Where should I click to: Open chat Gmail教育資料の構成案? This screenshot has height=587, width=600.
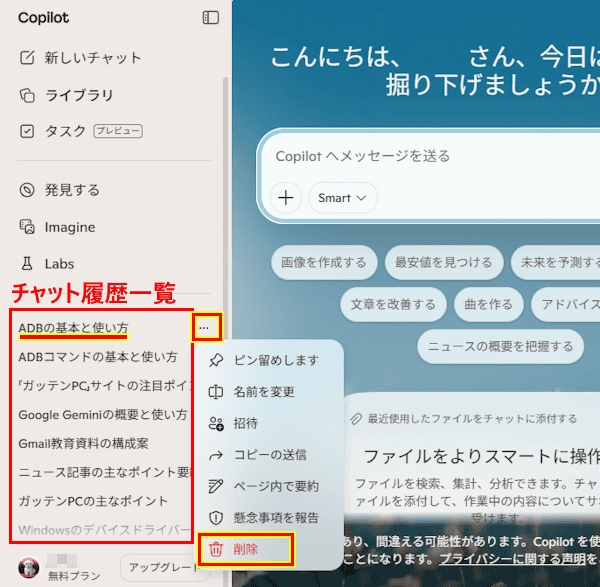(83, 444)
